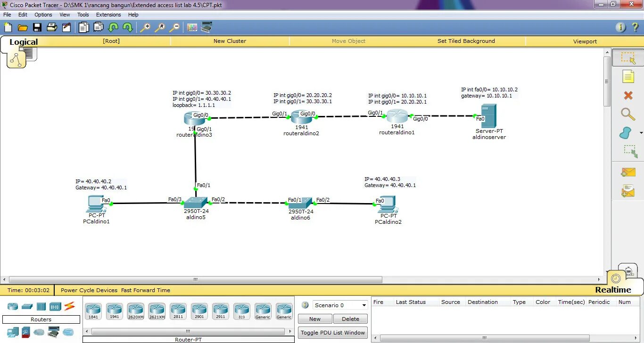Add a Simple PDU envelope
Viewport: 644px width, 343px height.
[628, 172]
